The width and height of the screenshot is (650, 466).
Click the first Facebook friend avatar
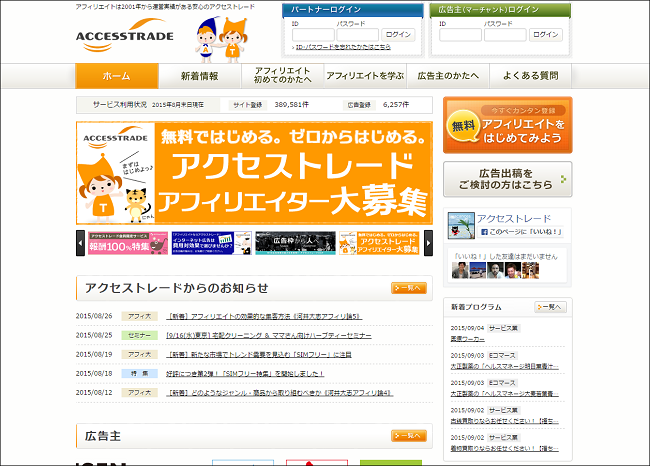tap(460, 270)
